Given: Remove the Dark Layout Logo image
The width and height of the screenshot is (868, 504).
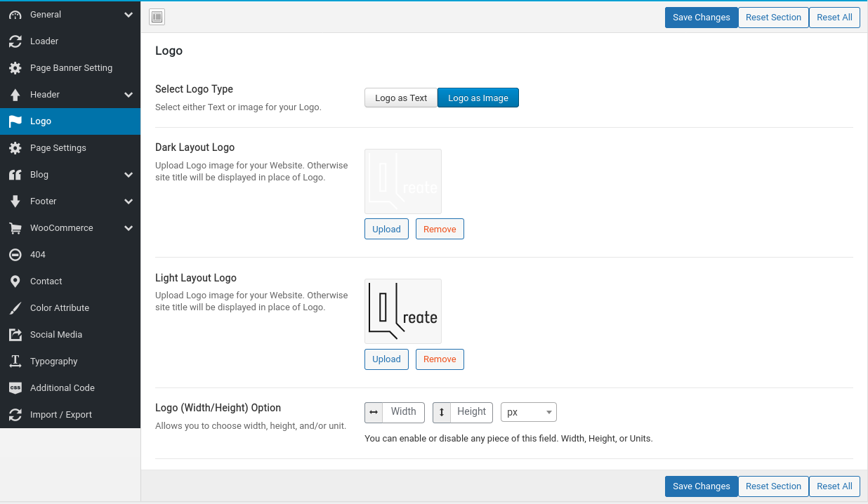Looking at the screenshot, I should (440, 229).
